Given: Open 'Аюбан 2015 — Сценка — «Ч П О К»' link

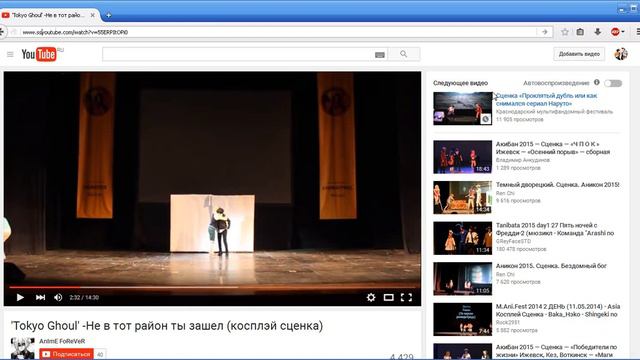Looking at the screenshot, I should [x=553, y=148].
